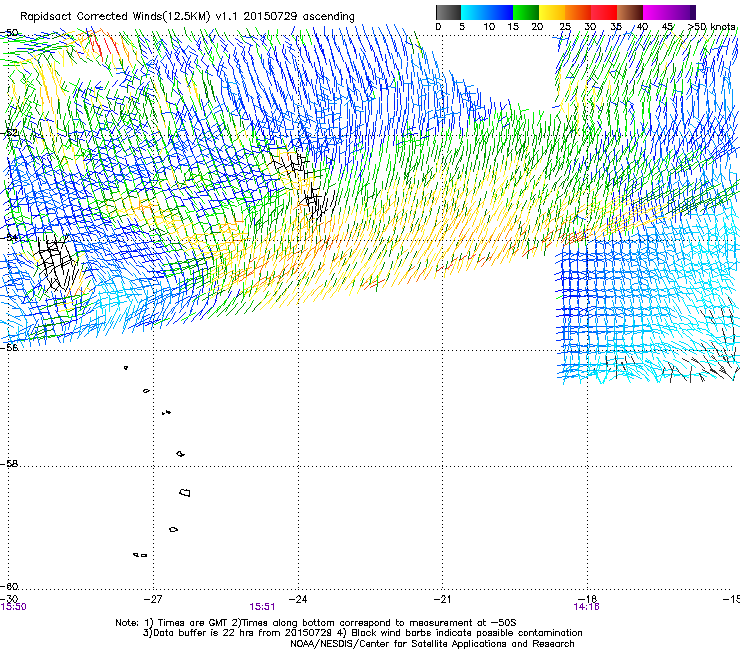Screen dimensions: 740x650
Task: Click the 'Data buffer is 22 hrs' note line
Action: click(x=362, y=633)
